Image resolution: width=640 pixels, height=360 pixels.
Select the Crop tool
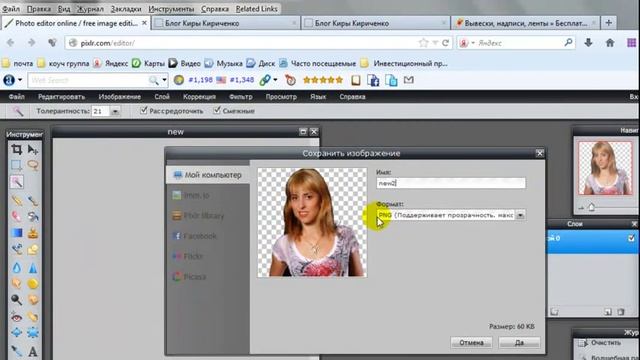click(x=16, y=149)
